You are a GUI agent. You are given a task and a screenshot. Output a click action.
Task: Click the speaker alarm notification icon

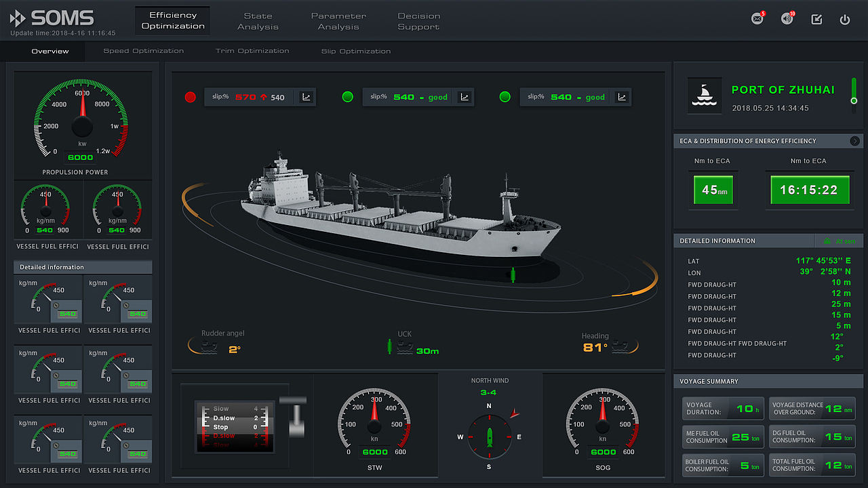pyautogui.click(x=787, y=19)
